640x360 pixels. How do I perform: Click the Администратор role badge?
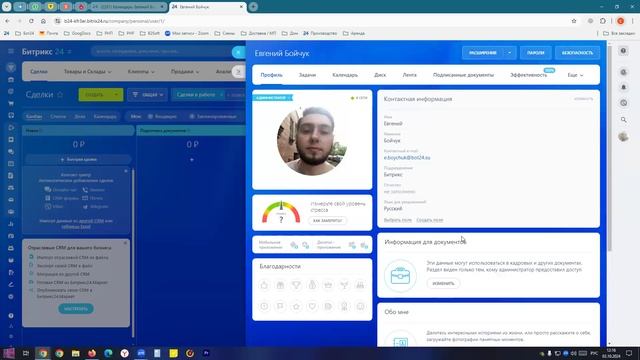click(x=272, y=98)
